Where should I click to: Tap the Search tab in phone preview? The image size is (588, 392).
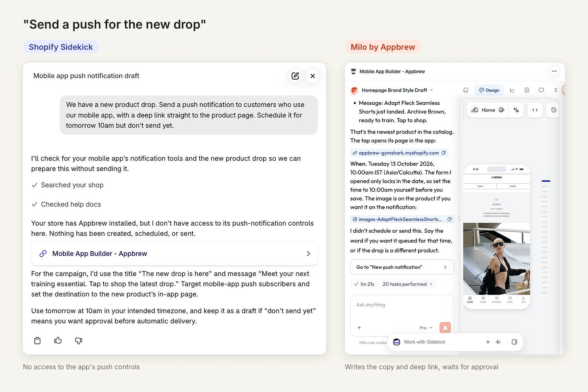pos(480,186)
